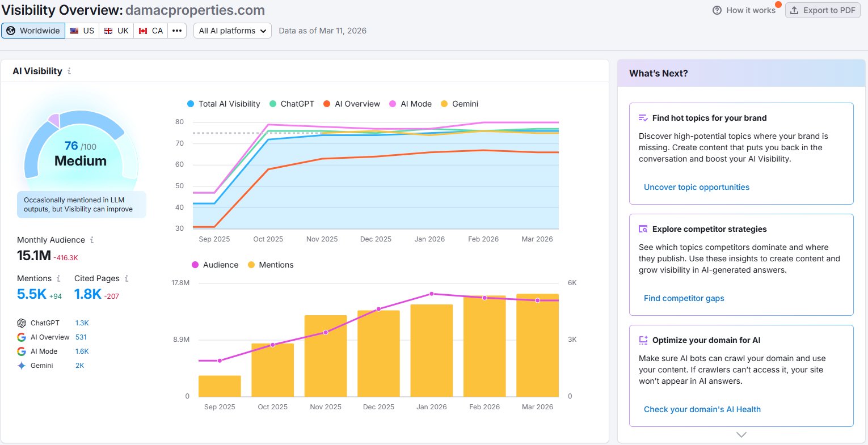Viewport: 868px width, 445px height.
Task: Click the Google icon beside AI Overview
Action: pos(22,337)
